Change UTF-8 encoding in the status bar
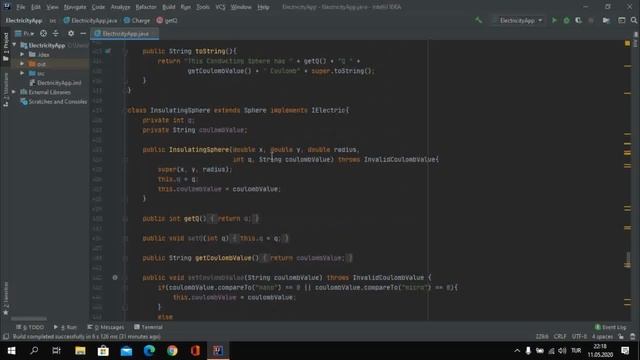This screenshot has height=360, width=640. (x=579, y=337)
